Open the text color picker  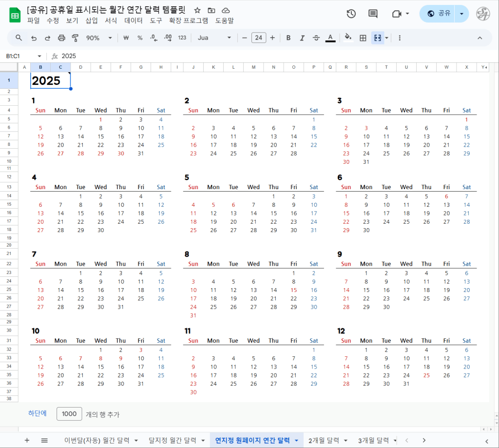tap(330, 38)
